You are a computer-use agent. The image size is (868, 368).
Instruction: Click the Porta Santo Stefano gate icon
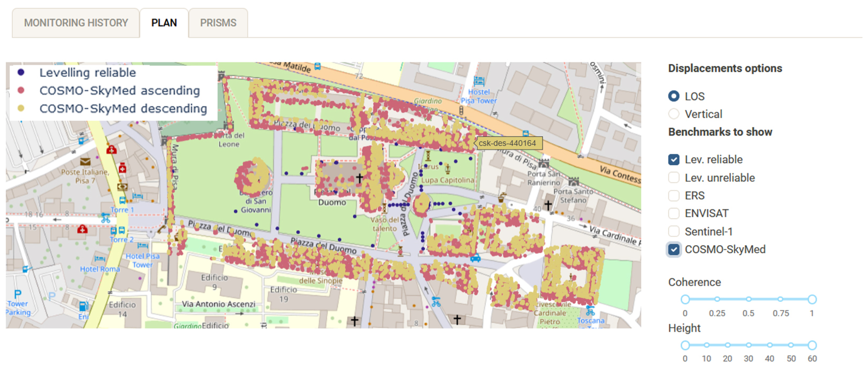click(573, 182)
